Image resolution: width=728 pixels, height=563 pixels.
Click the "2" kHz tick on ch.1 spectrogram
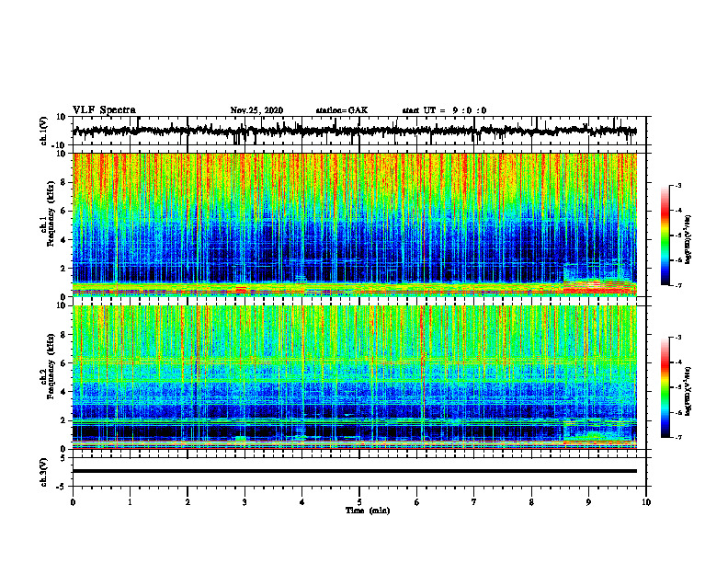[x=63, y=269]
